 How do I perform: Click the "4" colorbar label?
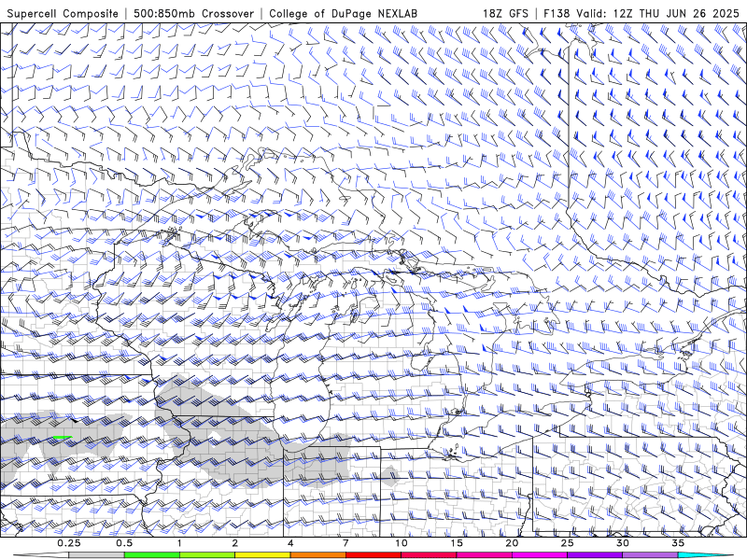tap(290, 543)
